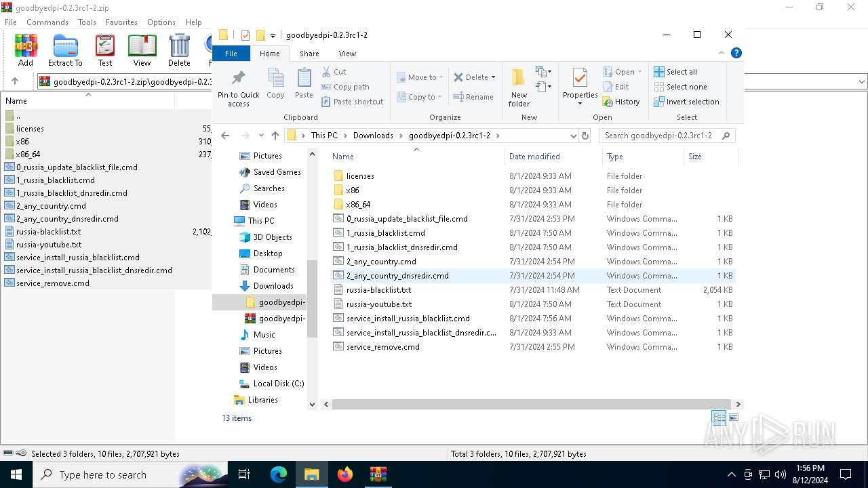Viewport: 868px width, 488px height.
Task: Open WinRAR Tools menu
Action: [x=87, y=22]
